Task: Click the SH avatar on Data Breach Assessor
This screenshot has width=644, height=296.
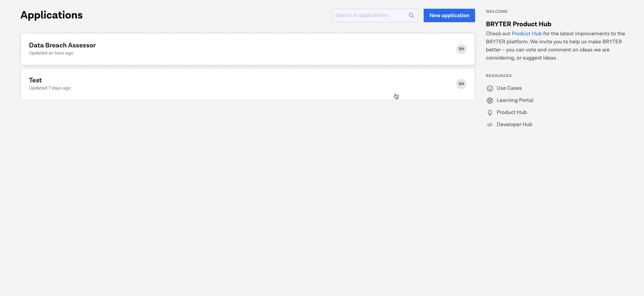Action: click(x=461, y=49)
